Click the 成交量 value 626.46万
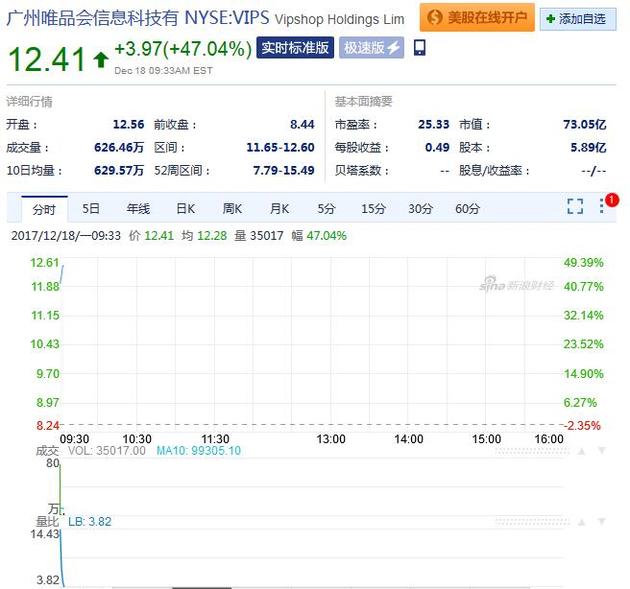 pyautogui.click(x=119, y=147)
